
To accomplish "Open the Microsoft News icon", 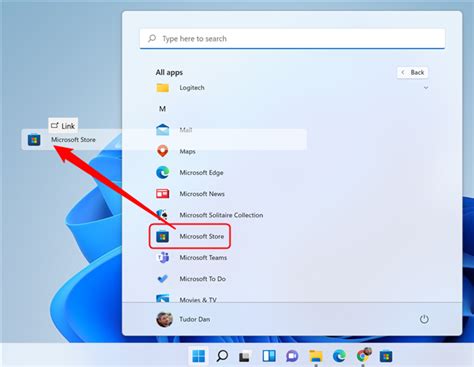I will coord(163,194).
